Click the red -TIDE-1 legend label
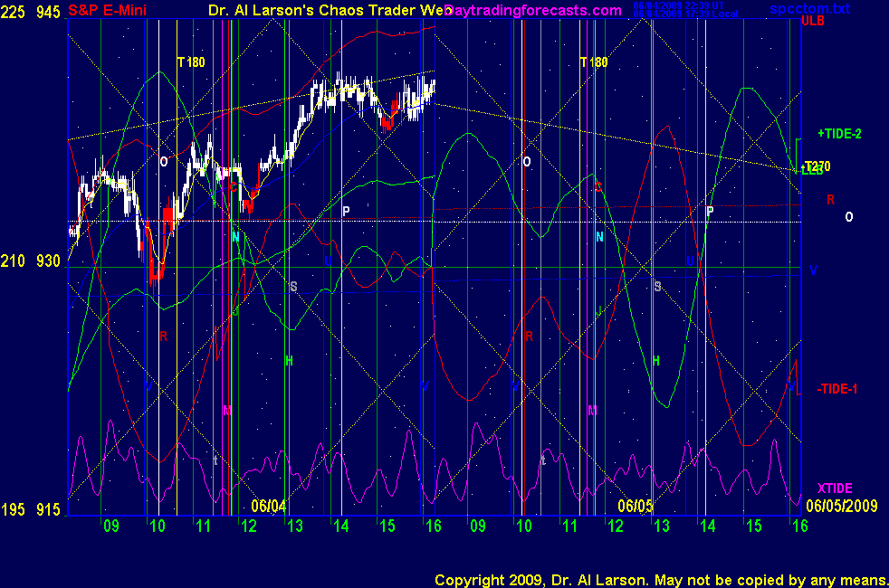 (837, 389)
